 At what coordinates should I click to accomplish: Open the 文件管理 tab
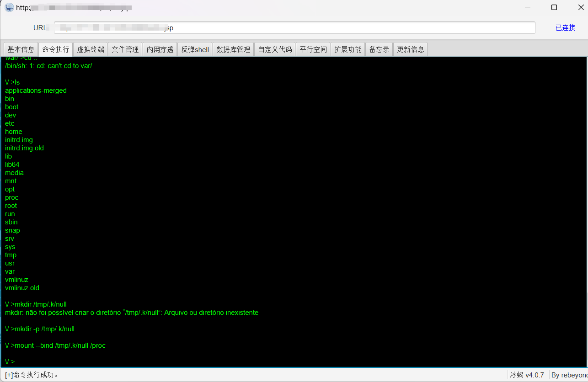click(125, 49)
